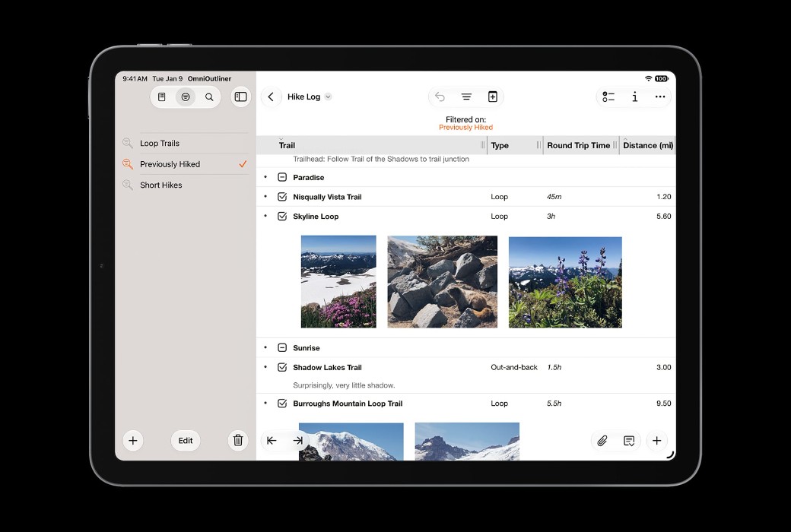Toggle the Sunrise group checkbox
791x532 pixels.
(282, 348)
